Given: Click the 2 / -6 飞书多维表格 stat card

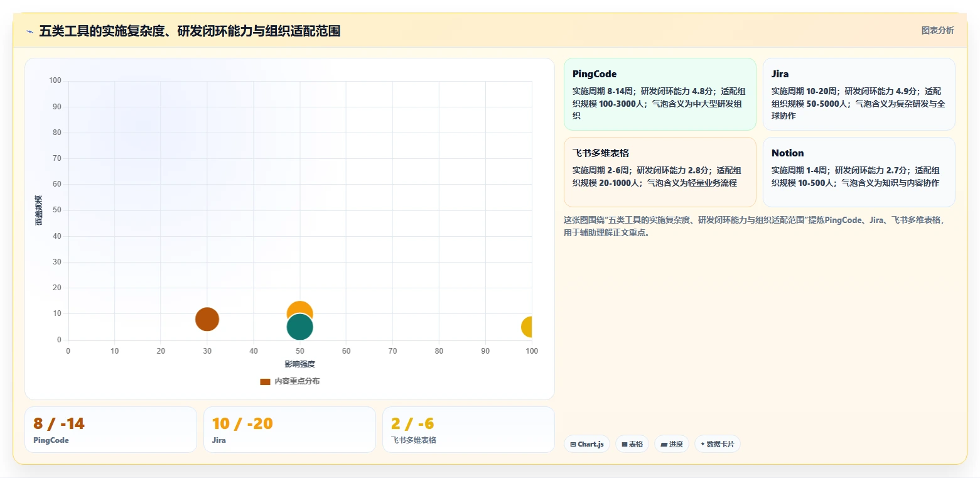Looking at the screenshot, I should click(x=468, y=430).
